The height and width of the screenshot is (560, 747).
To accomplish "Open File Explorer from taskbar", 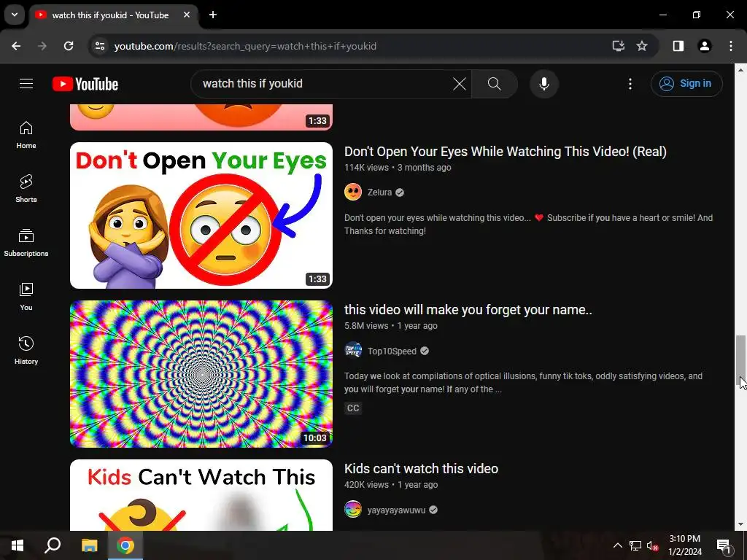I will pos(89,545).
